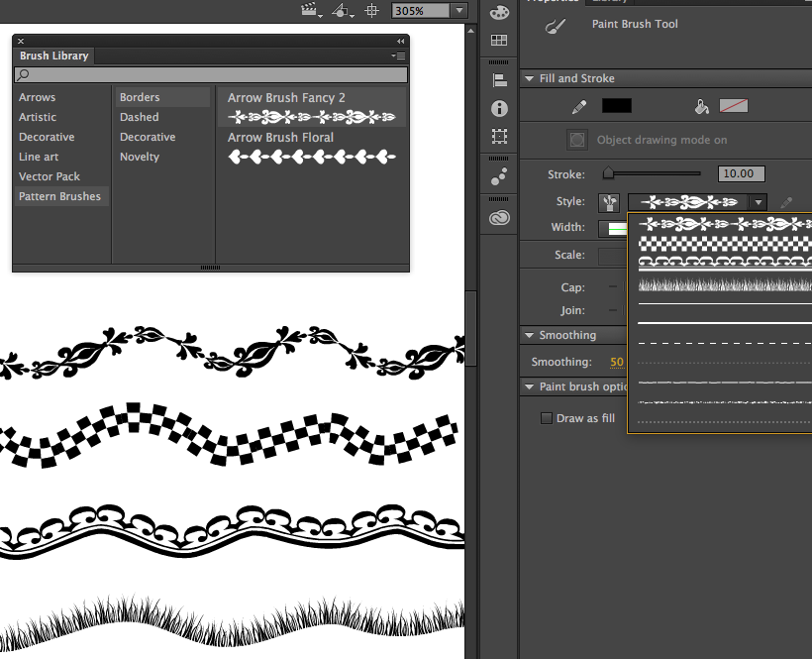This screenshot has width=812, height=659.
Task: Toggle the Edit Symbols clapperboard control
Action: 309,10
